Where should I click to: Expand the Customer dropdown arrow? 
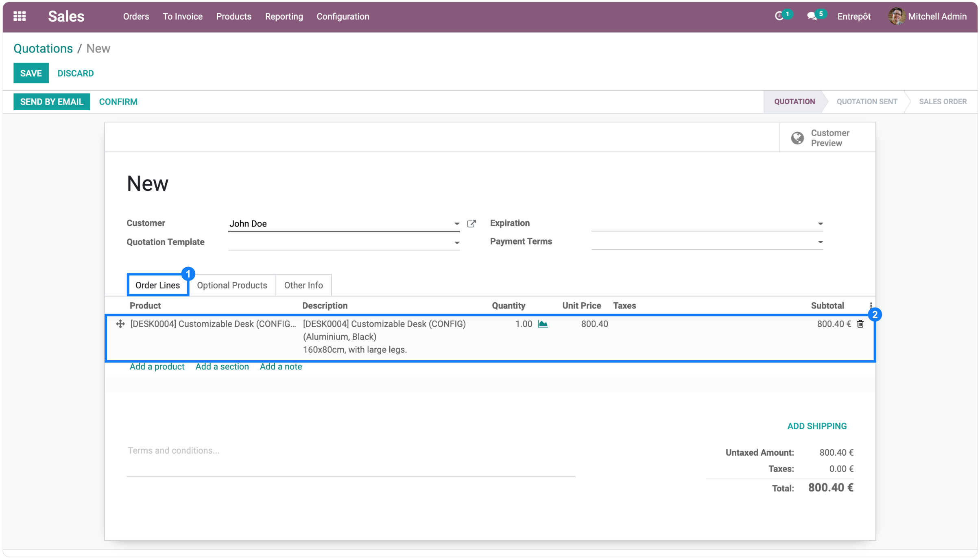coord(456,223)
